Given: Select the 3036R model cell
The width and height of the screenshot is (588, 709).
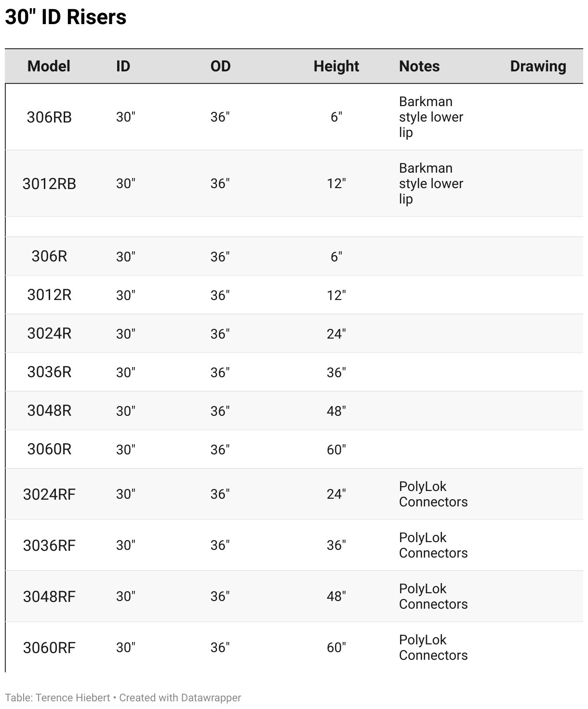Looking at the screenshot, I should coord(49,372).
